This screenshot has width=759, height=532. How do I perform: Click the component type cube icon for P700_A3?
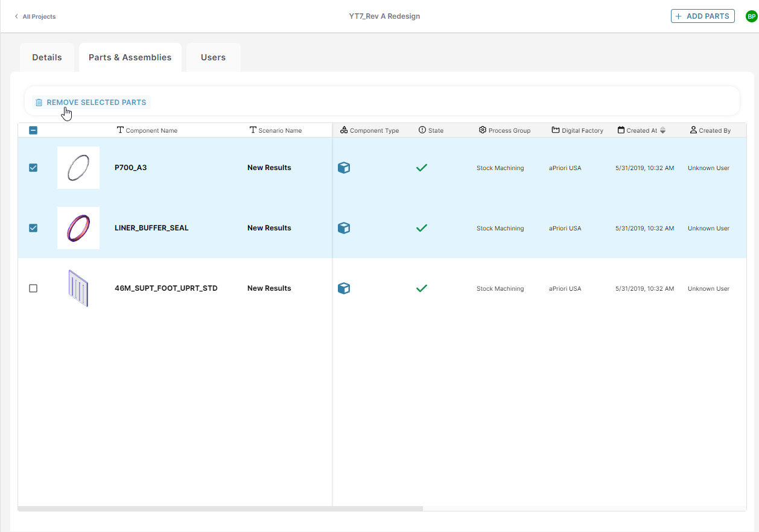coord(344,168)
